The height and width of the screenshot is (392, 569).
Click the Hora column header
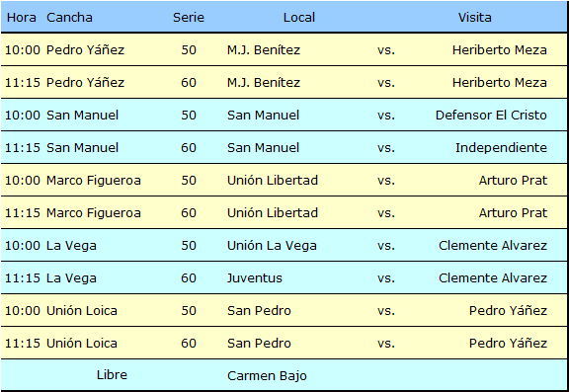point(22,18)
